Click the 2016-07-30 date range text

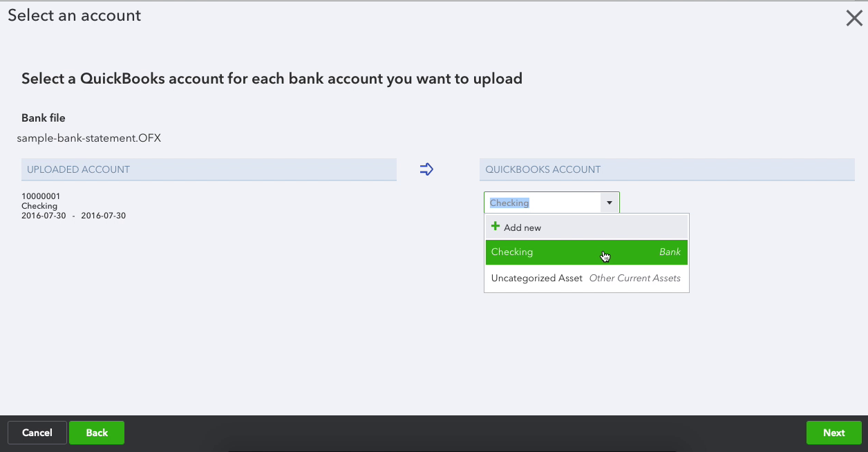point(73,216)
